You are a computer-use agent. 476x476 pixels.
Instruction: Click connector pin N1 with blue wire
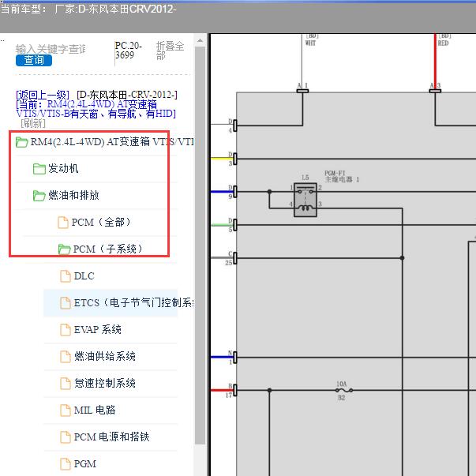pos(235,357)
